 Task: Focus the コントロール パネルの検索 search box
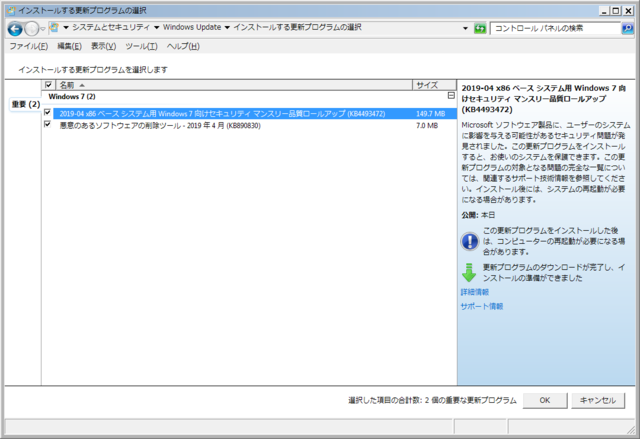click(555, 28)
